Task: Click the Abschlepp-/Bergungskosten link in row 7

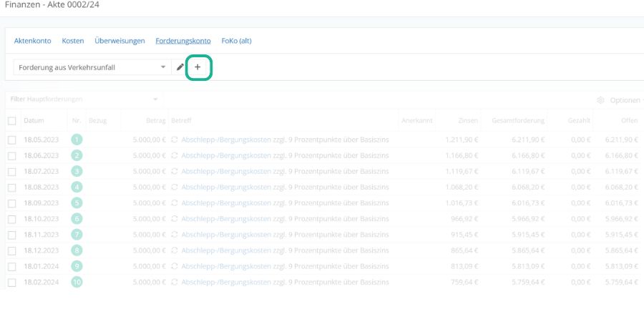Action: pos(225,235)
